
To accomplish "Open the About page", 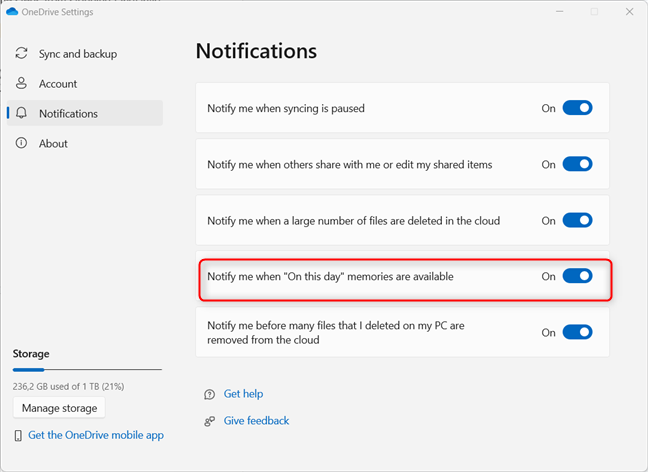I will 53,143.
